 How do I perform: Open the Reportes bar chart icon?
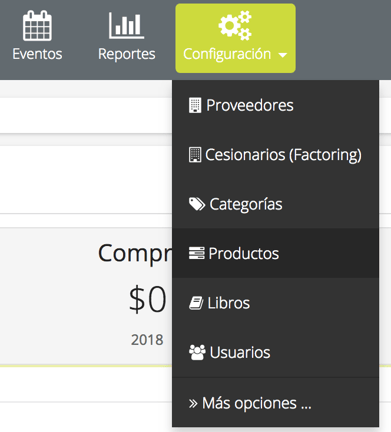(x=126, y=26)
